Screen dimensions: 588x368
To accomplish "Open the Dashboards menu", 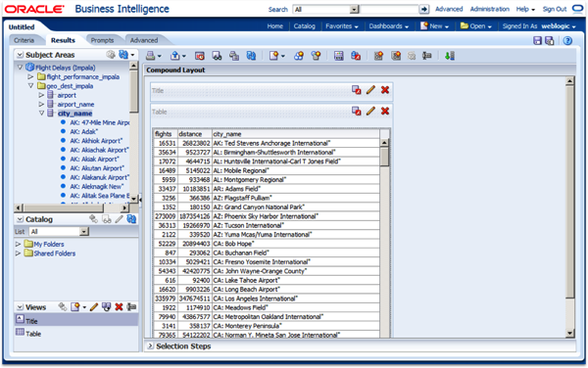I will [388, 26].
